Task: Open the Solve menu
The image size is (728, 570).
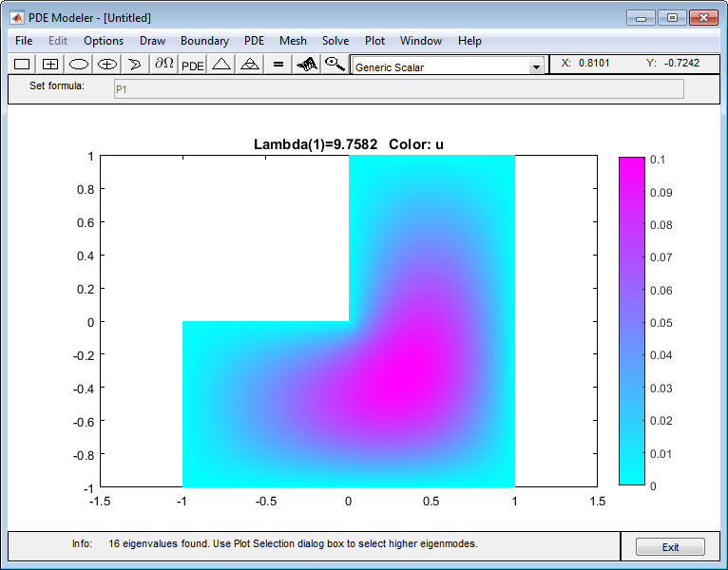Action: 335,41
